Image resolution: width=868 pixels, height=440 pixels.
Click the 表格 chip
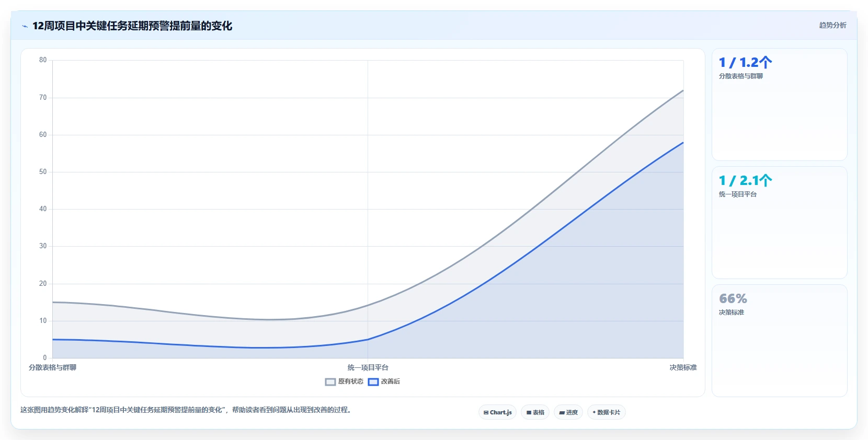coord(535,412)
